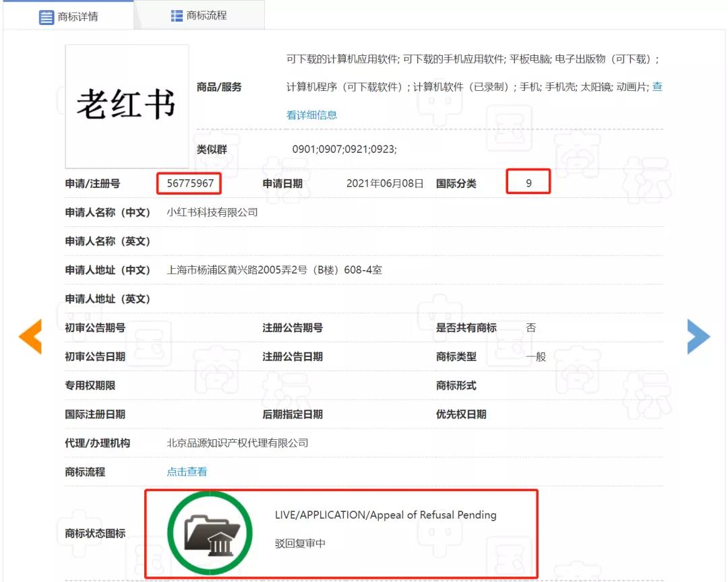This screenshot has height=582, width=728.
Task: Click the applicant address 上海市杨浦区黄兴路2005弄2号
Action: point(237,269)
